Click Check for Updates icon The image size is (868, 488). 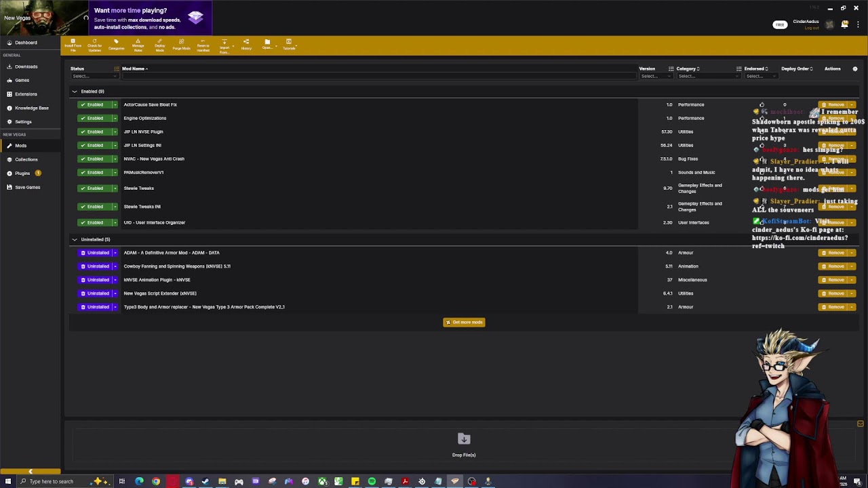(x=94, y=45)
